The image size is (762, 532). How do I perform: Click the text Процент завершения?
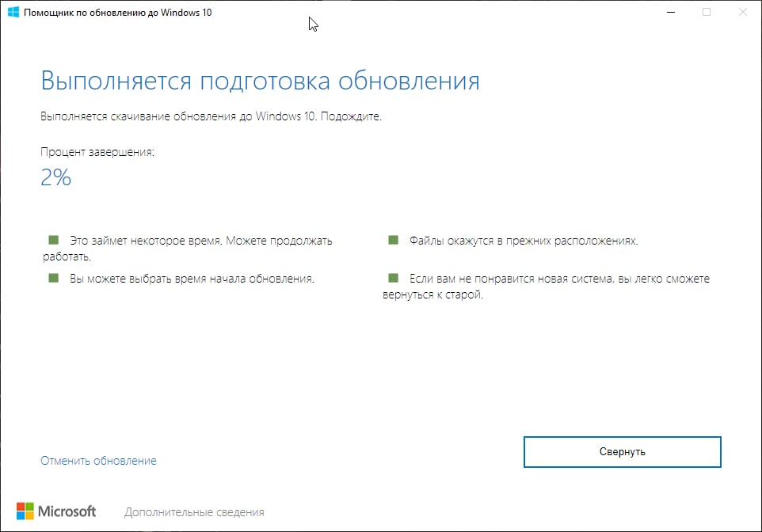tap(97, 152)
